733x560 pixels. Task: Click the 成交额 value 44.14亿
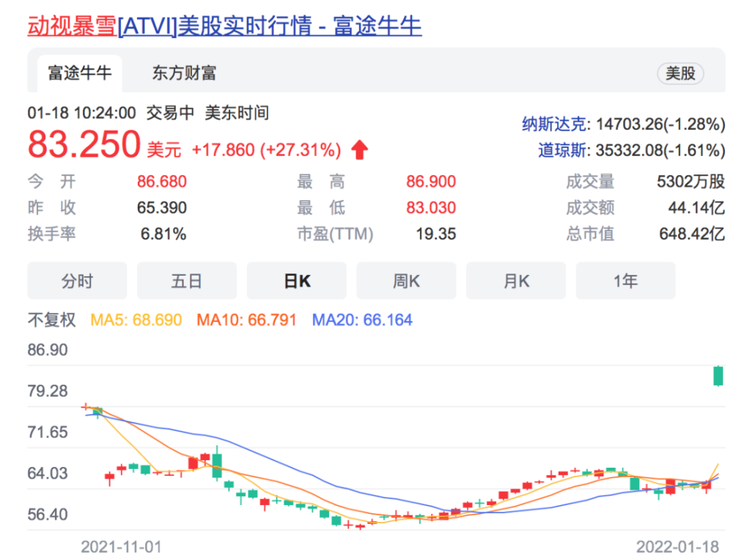[696, 207]
